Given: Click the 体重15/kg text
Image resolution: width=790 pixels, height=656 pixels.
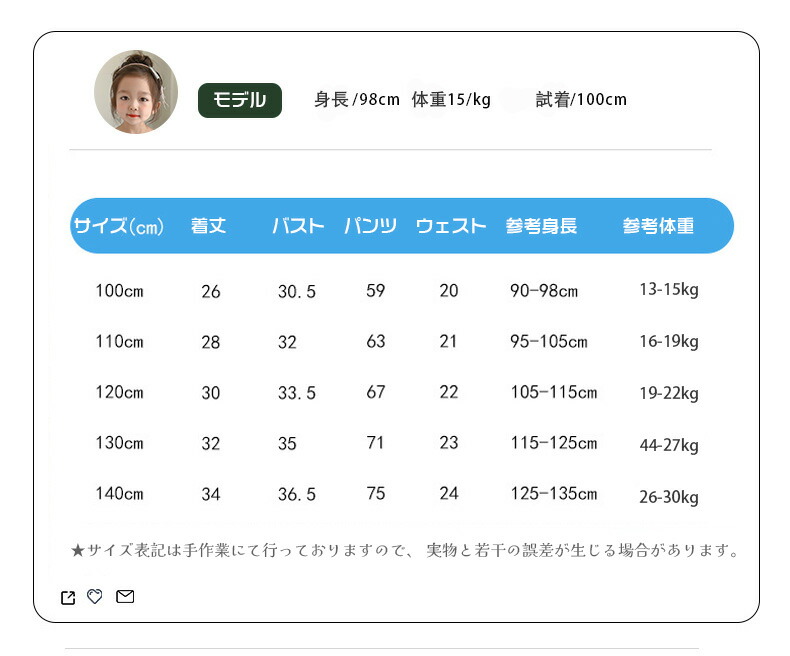Looking at the screenshot, I should [451, 99].
